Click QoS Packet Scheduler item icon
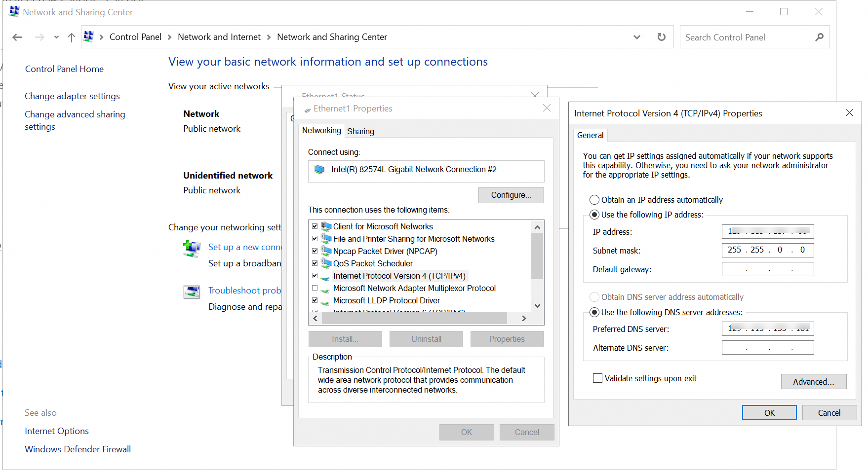Viewport: 868px width, 474px height. tap(326, 263)
